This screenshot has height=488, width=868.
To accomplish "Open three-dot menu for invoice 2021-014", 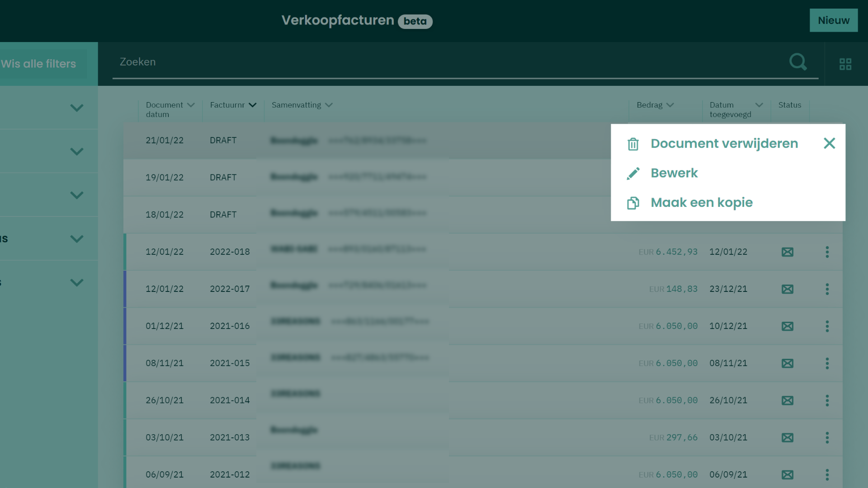I will (827, 400).
